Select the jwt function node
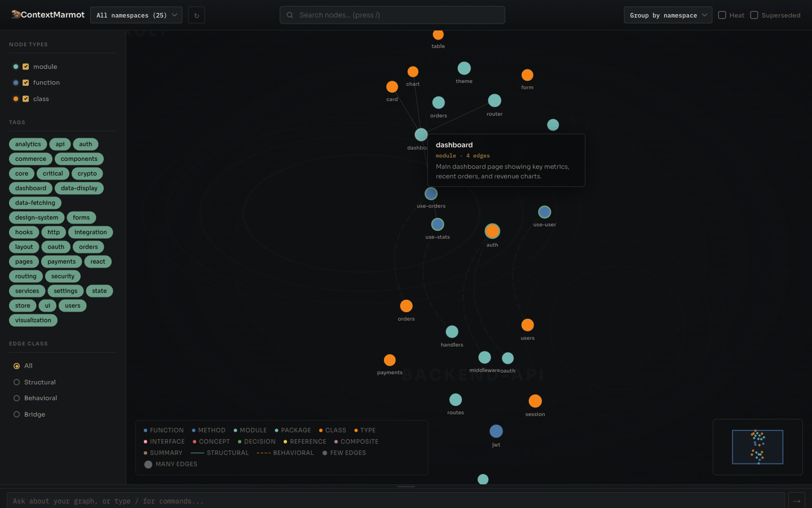 (496, 431)
